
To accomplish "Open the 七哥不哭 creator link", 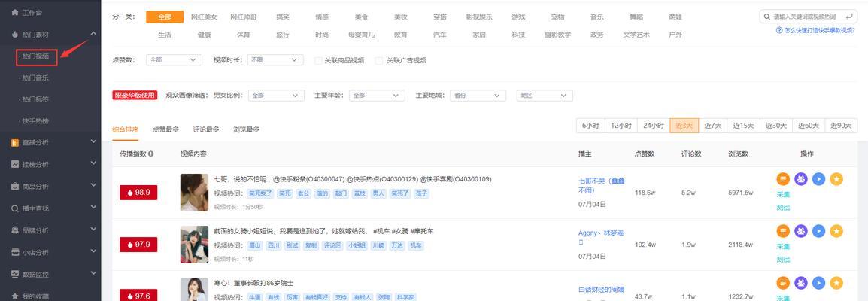I will pos(601,185).
